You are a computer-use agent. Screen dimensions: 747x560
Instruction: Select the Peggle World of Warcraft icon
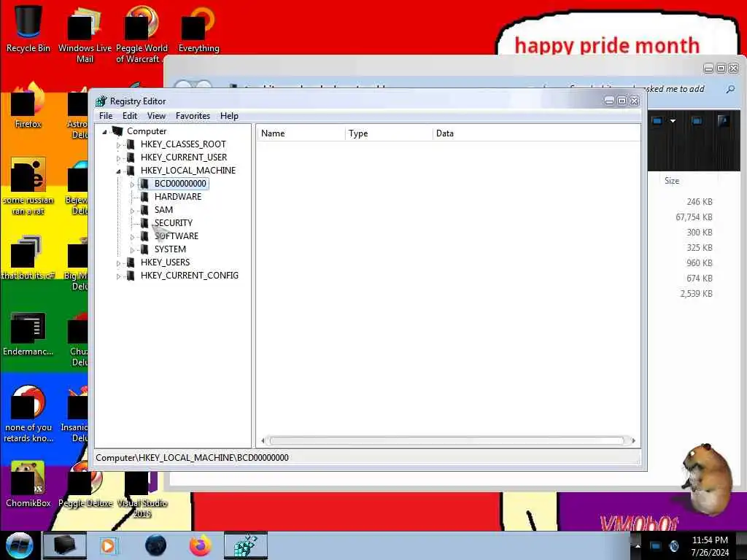(x=142, y=34)
